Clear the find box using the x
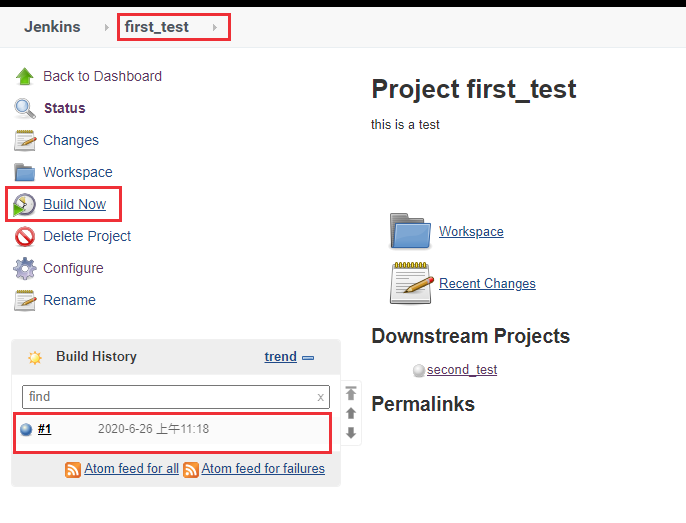Screen dimensions: 686x523 (320, 397)
